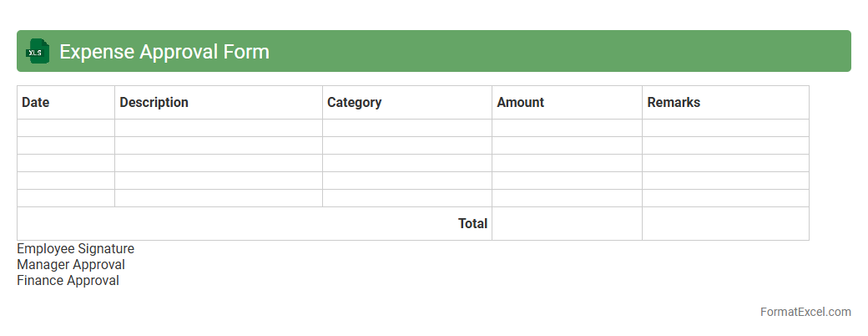Open the FormatExcel.com link
The image size is (868, 336).
805,312
